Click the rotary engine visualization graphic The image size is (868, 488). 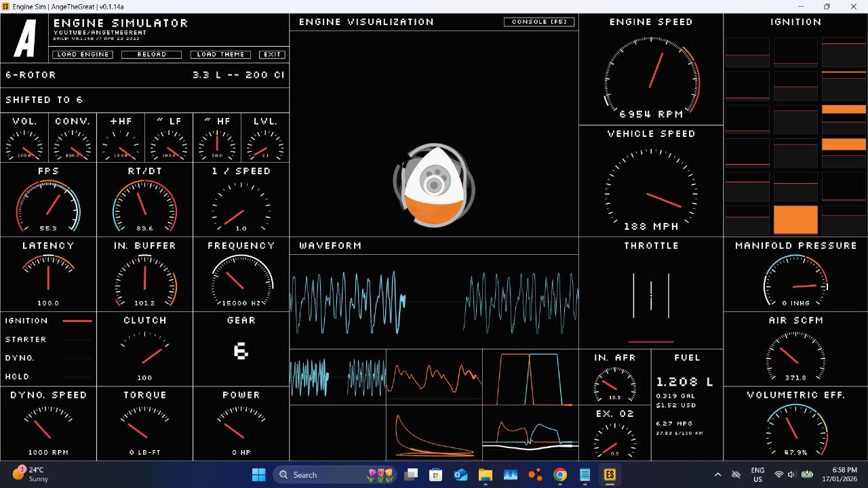click(434, 185)
